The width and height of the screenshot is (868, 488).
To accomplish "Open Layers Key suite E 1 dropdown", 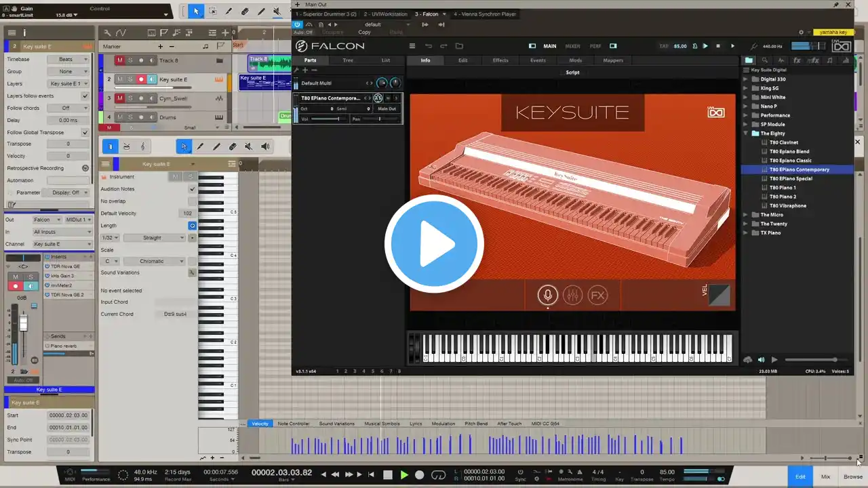I will tap(68, 83).
